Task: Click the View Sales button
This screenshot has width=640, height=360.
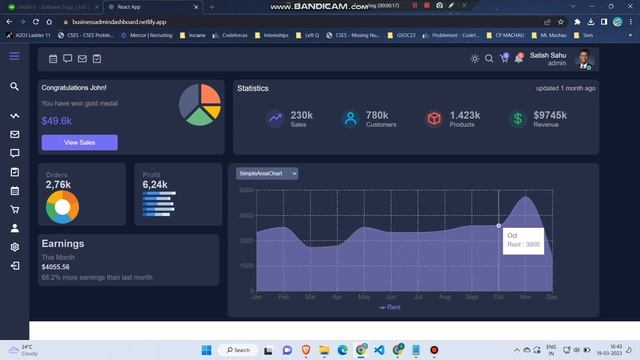Action: (x=80, y=142)
